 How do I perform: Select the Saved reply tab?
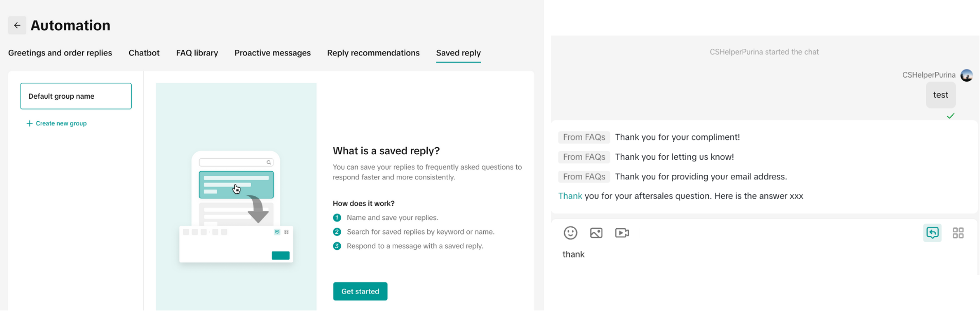458,53
